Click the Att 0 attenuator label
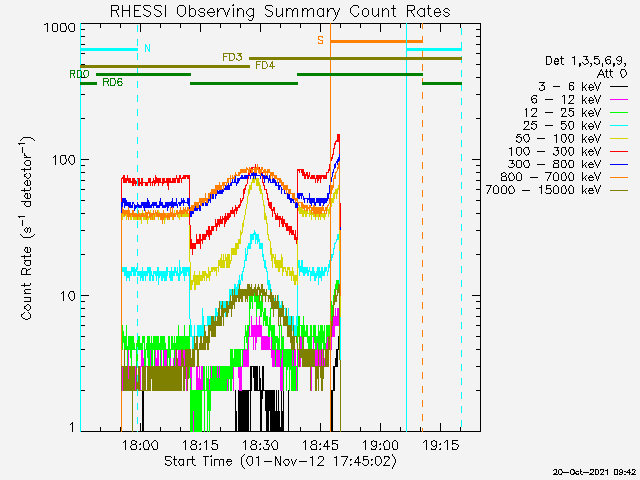640x480 pixels. 612,74
